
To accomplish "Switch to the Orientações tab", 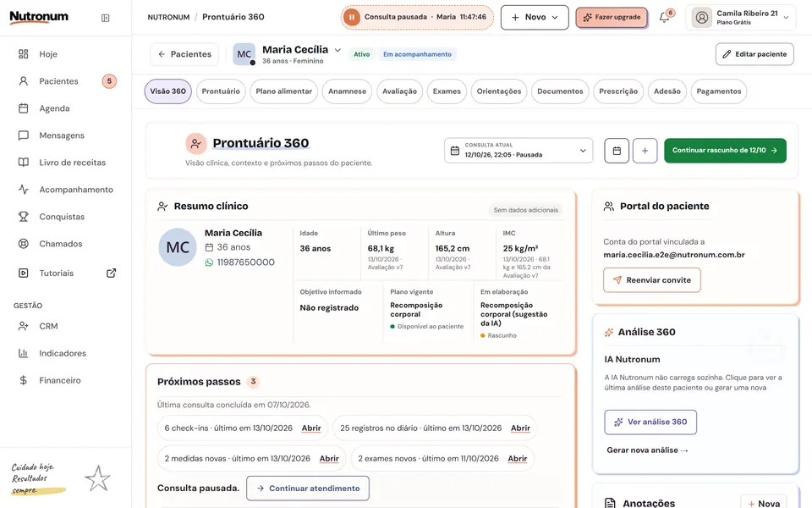I will [499, 91].
